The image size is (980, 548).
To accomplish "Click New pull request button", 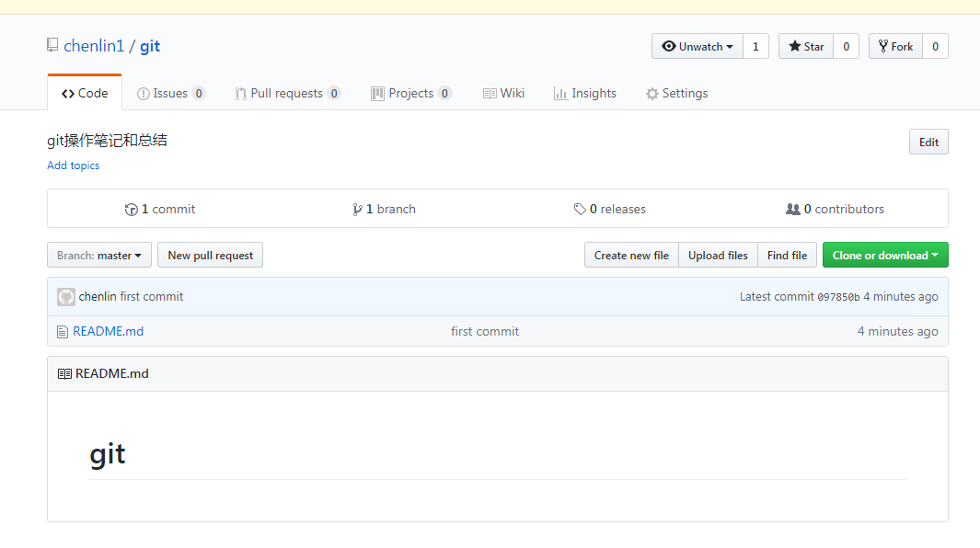I will coord(210,255).
